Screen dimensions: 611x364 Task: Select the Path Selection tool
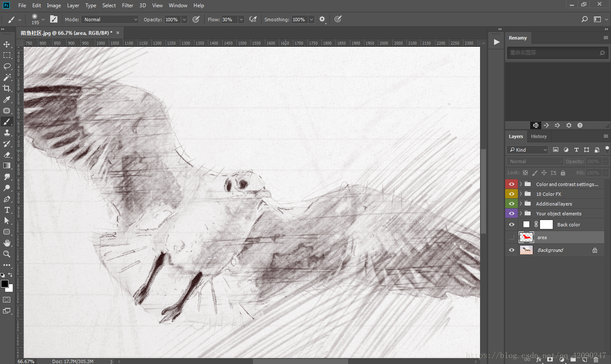[7, 221]
